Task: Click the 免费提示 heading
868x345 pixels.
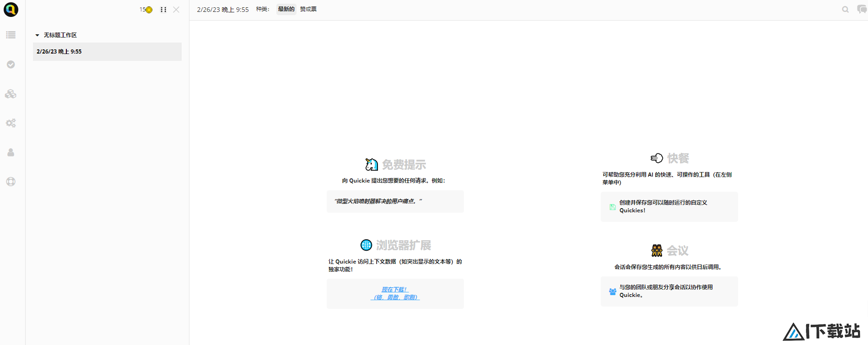Action: [x=404, y=165]
